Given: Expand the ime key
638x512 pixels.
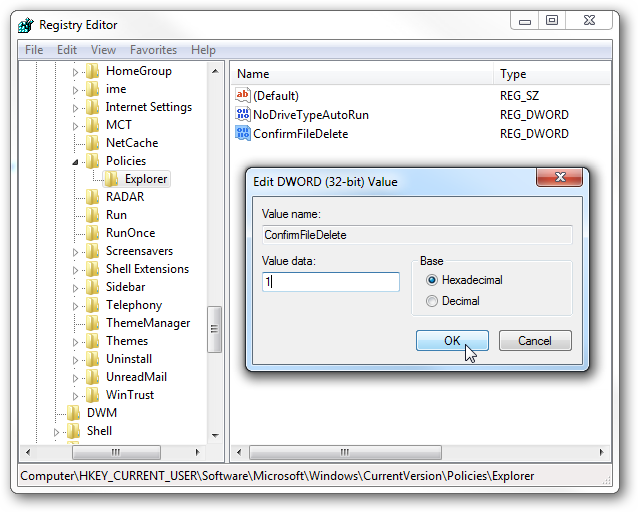Looking at the screenshot, I should 75,90.
